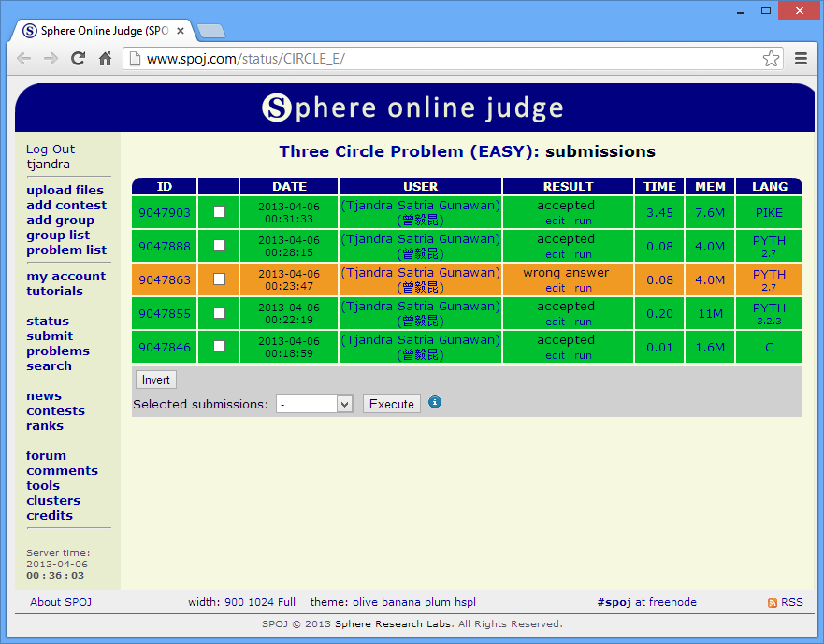
Task: Open a new browser tab
Action: [x=211, y=31]
